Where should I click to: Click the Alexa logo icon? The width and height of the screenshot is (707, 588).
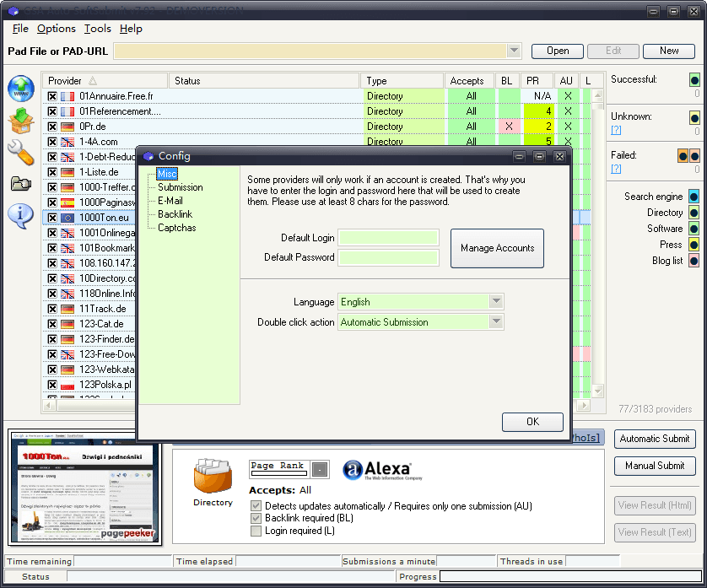pos(377,470)
